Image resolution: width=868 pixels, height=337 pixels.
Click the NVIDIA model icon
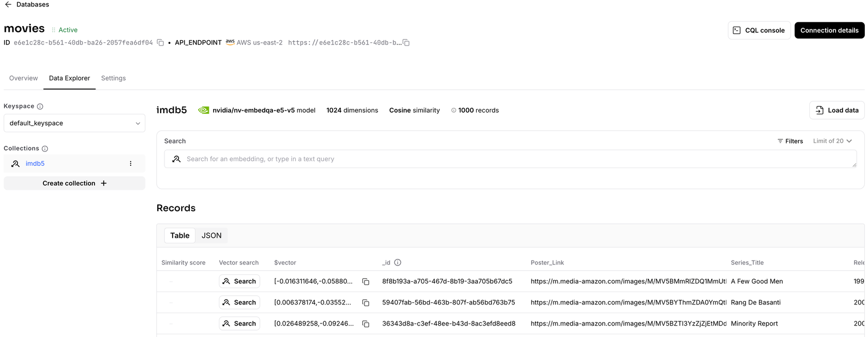click(203, 110)
